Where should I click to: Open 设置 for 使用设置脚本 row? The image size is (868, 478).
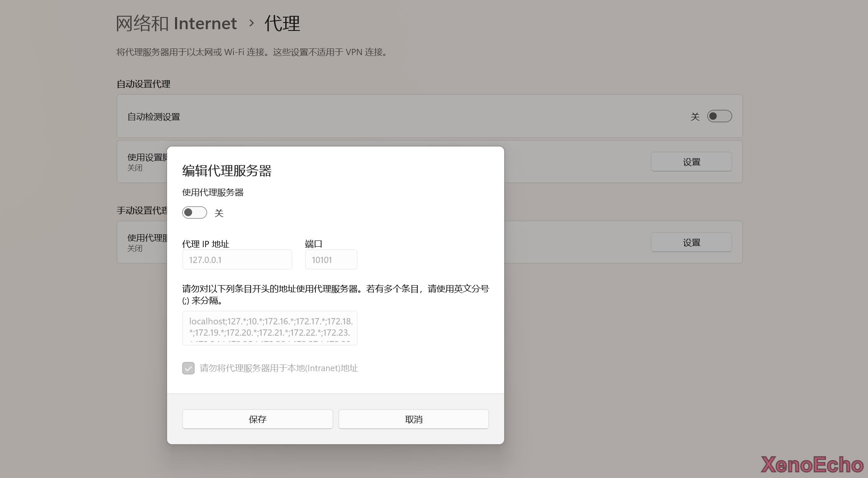pyautogui.click(x=691, y=162)
